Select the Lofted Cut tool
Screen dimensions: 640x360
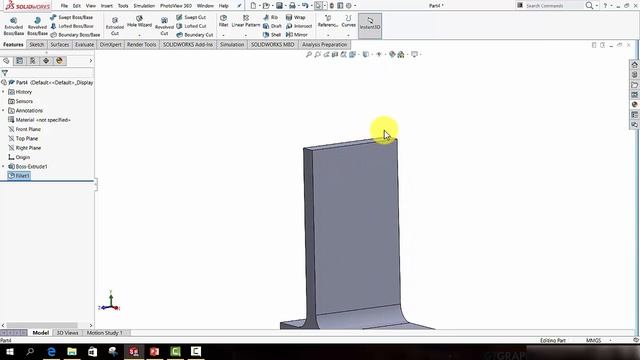click(x=191, y=26)
